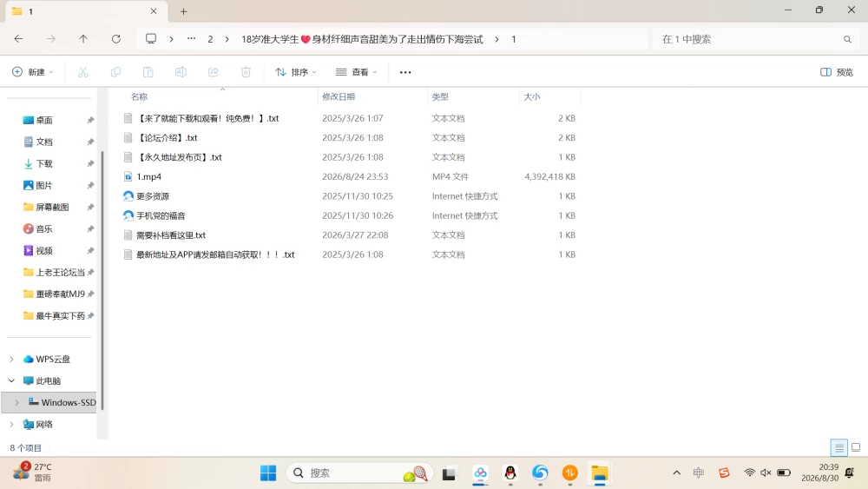Open the 查看 view dropdown

tap(356, 72)
